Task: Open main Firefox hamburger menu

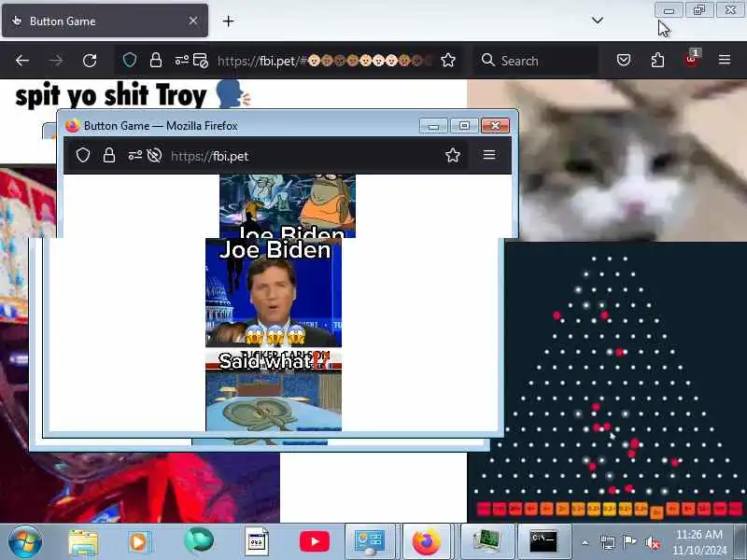Action: click(x=725, y=60)
